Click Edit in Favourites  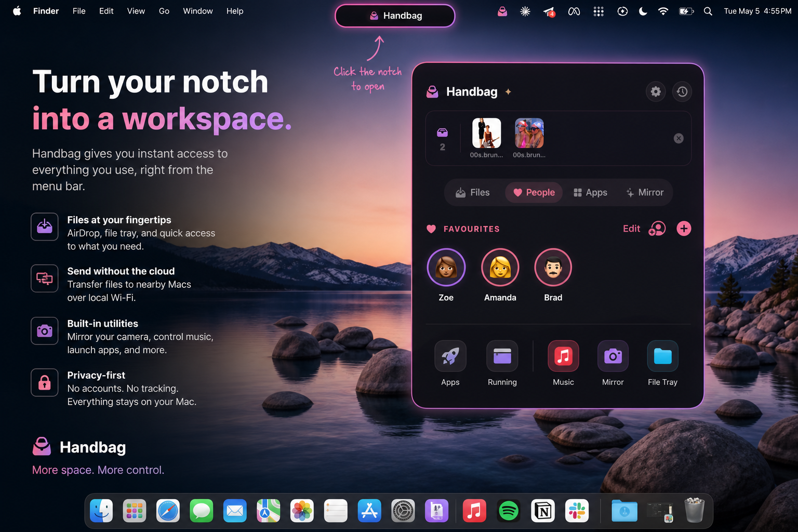(631, 229)
